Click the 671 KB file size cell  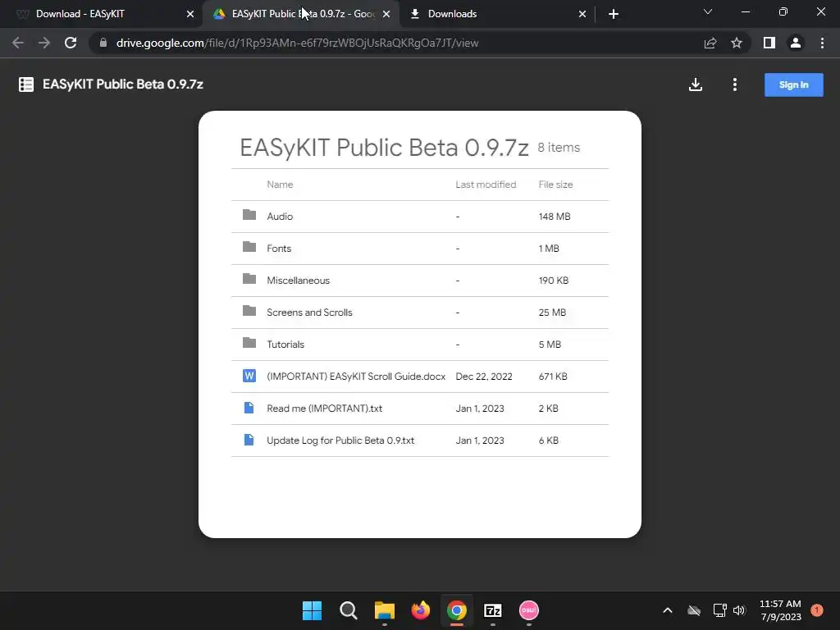553,377
